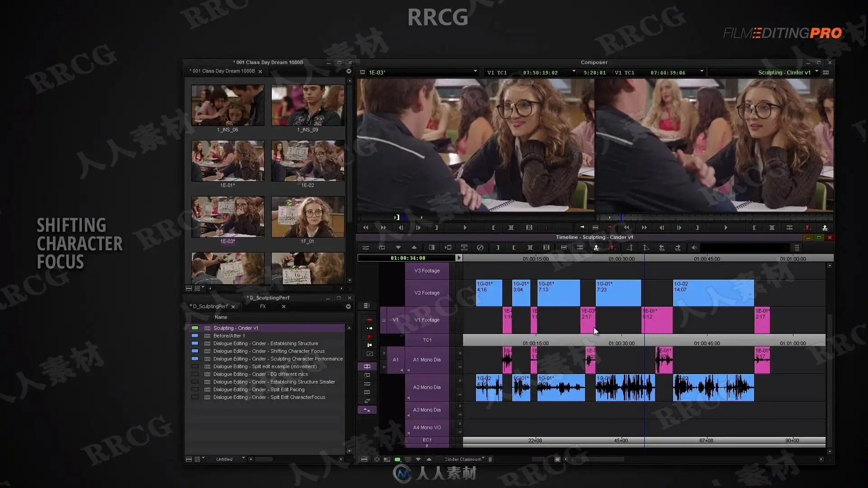Click Play in the source monitor
The image size is (868, 488).
(465, 228)
